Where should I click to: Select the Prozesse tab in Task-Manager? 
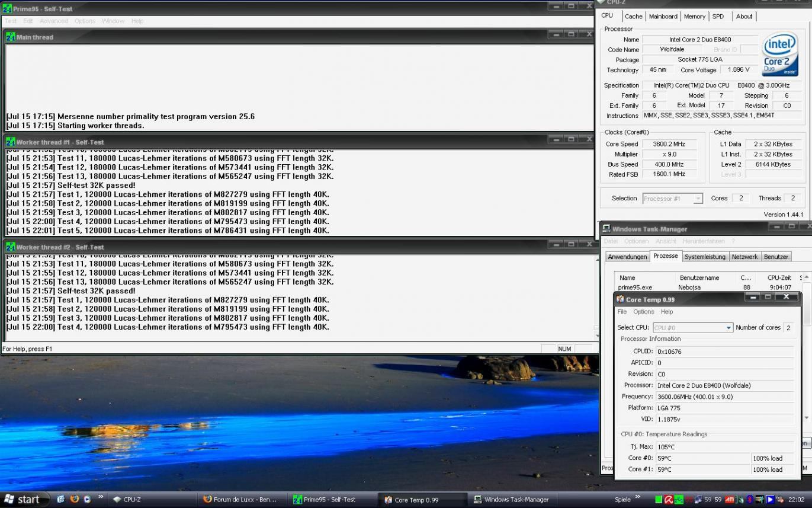pos(665,255)
